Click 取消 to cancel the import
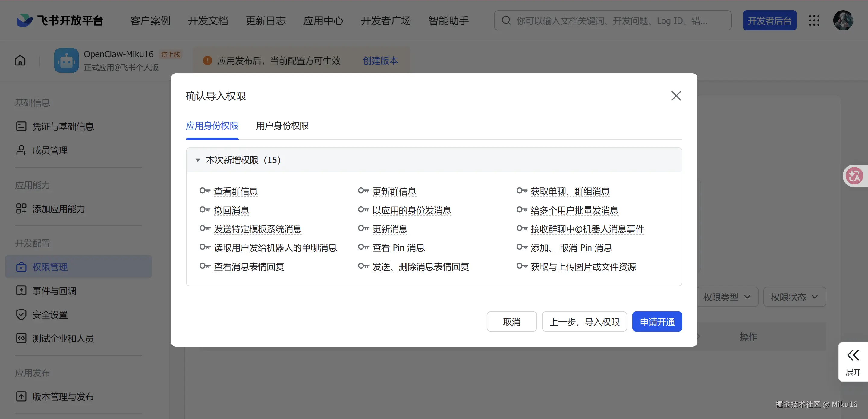This screenshot has height=419, width=868. 511,322
